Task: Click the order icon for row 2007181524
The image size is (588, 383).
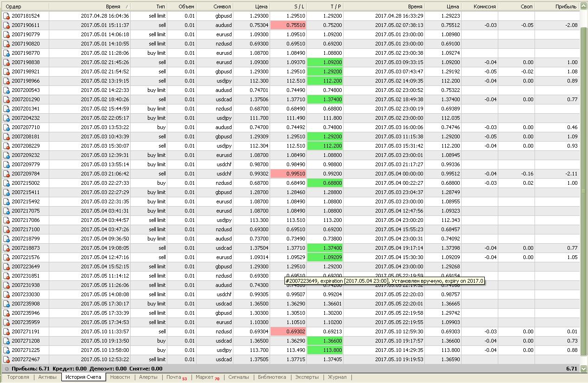Action: [x=7, y=16]
